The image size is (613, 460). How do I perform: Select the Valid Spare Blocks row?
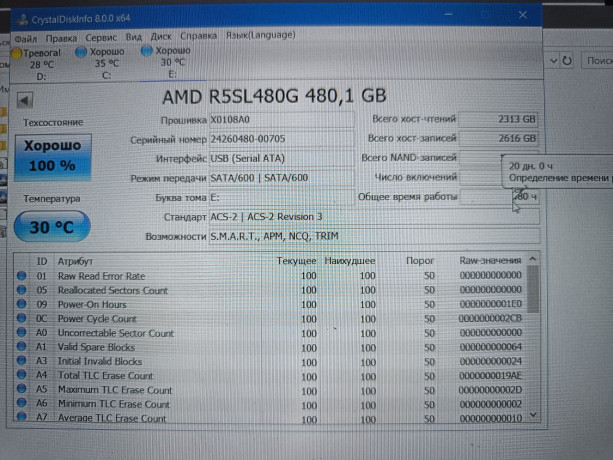coord(270,347)
